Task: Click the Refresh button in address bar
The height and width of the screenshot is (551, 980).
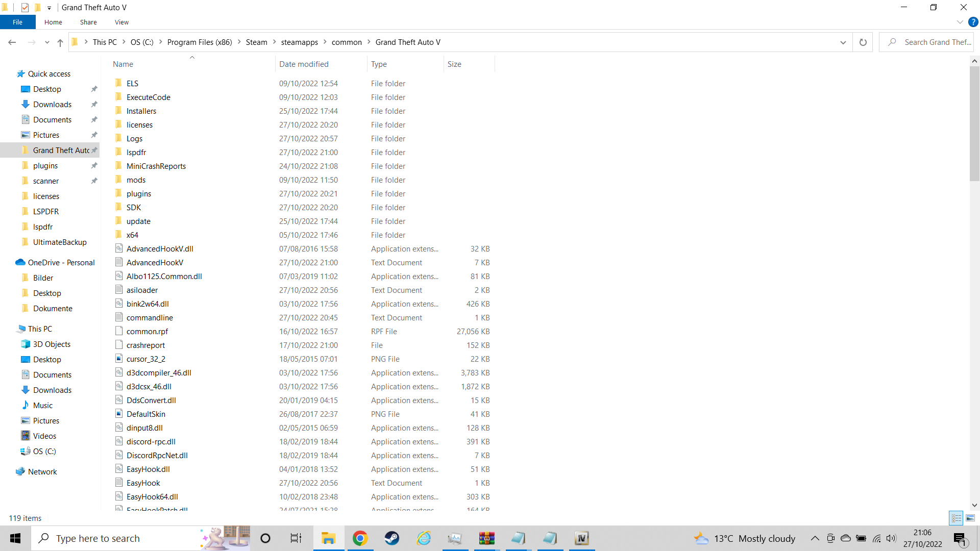Action: pyautogui.click(x=863, y=42)
